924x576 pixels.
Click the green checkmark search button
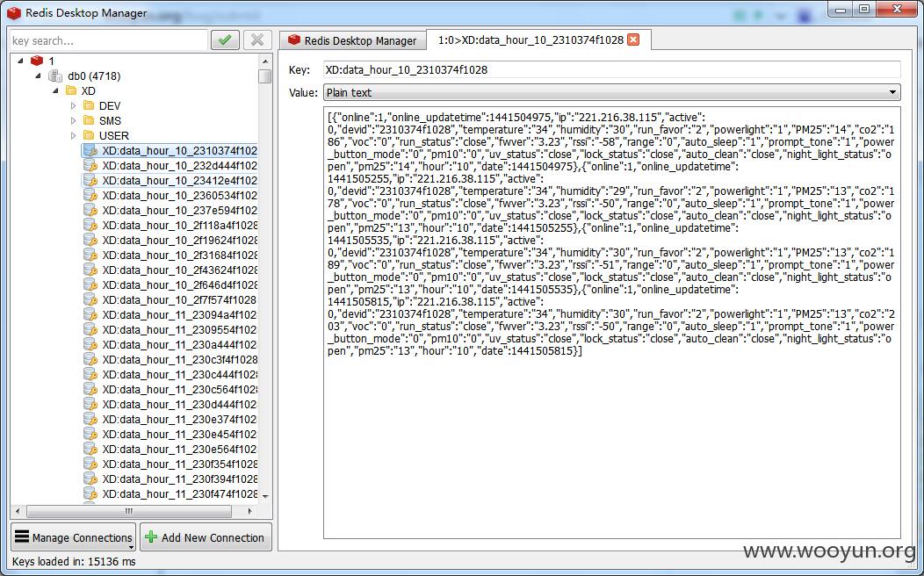[x=225, y=40]
